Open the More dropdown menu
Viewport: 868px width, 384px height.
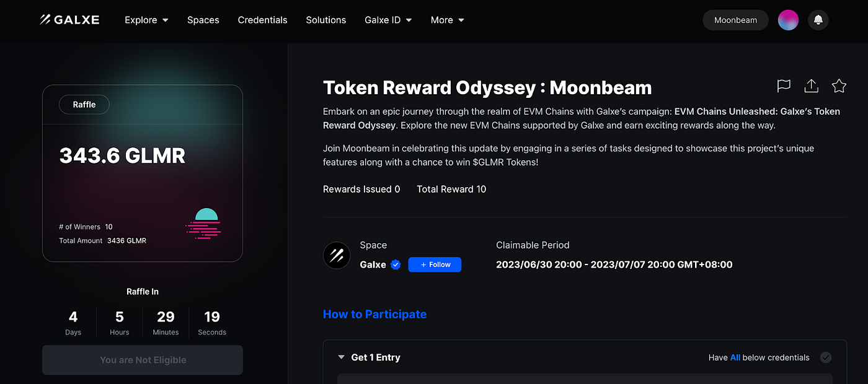(x=447, y=20)
